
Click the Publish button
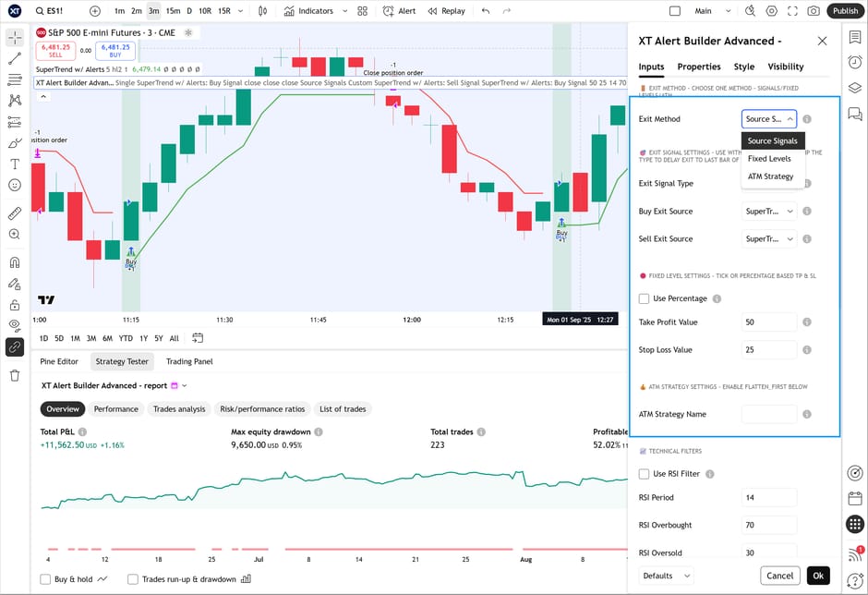pos(845,11)
